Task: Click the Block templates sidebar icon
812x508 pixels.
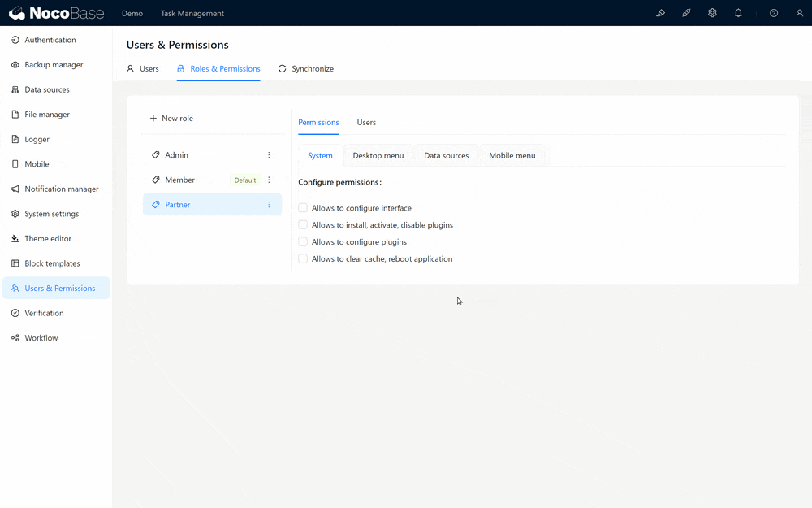Action: [15, 263]
